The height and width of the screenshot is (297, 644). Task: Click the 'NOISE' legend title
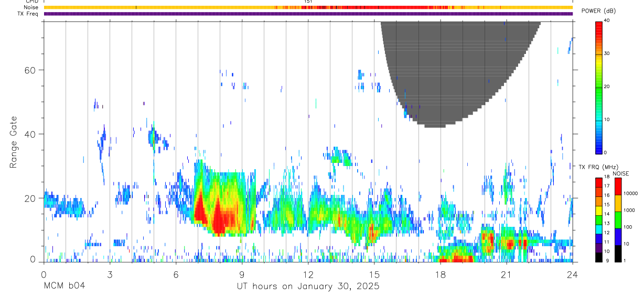point(620,173)
